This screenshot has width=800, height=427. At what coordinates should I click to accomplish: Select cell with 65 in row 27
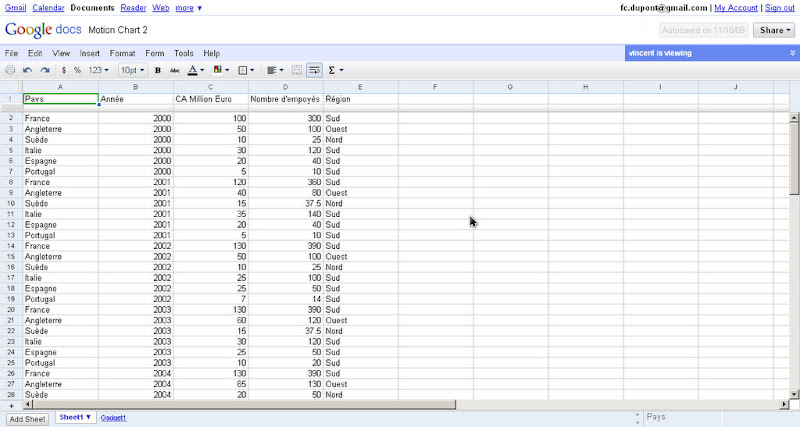pos(210,384)
